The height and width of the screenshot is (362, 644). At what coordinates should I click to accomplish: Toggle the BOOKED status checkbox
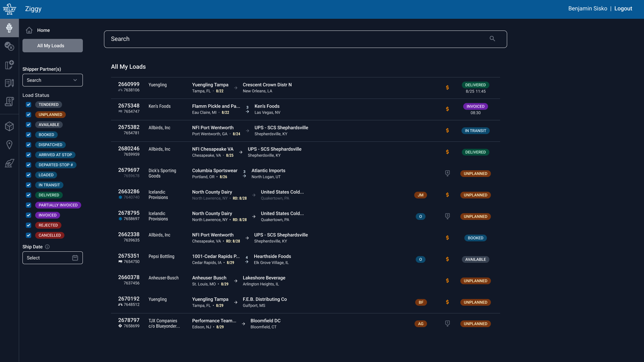point(29,135)
